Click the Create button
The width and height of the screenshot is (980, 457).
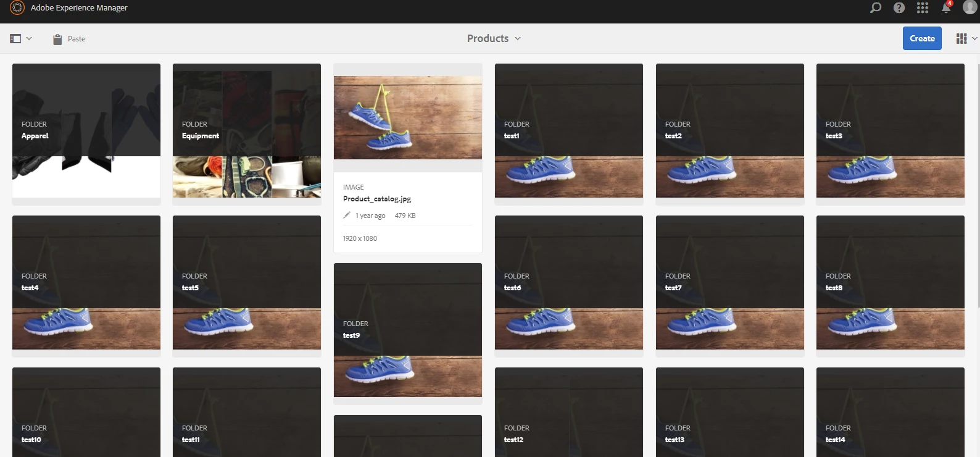pyautogui.click(x=922, y=38)
